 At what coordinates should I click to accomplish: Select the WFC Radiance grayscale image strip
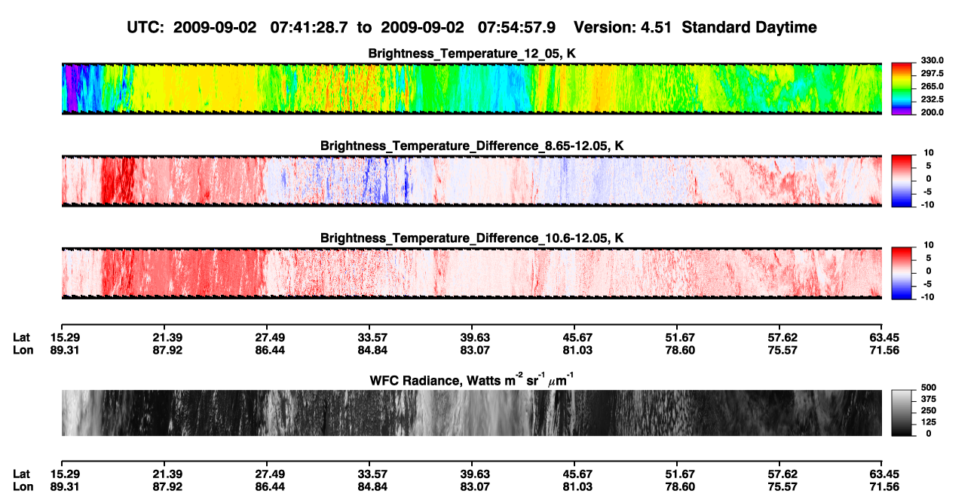pyautogui.click(x=471, y=413)
